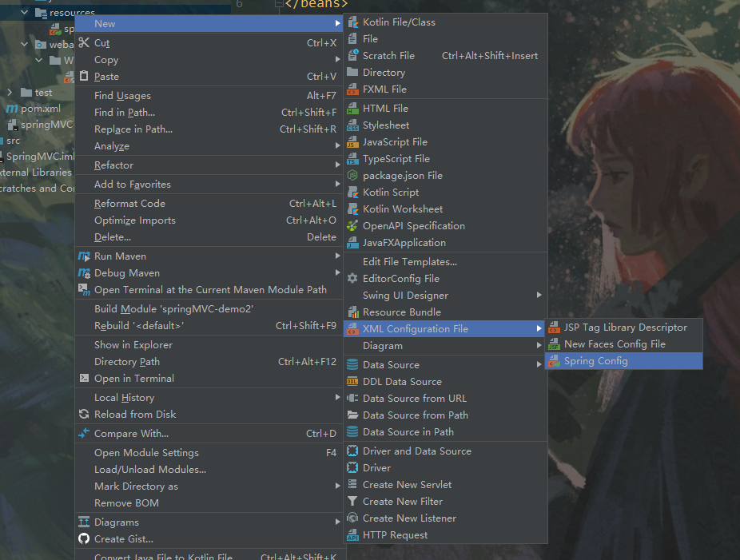The height and width of the screenshot is (560, 740).
Task: Open the Diagram submenu arrow
Action: coord(539,345)
